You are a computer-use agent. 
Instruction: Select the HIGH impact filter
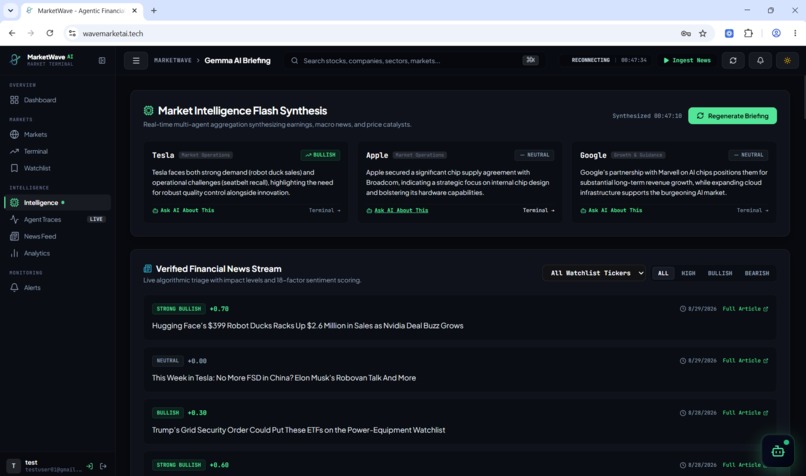pos(688,273)
